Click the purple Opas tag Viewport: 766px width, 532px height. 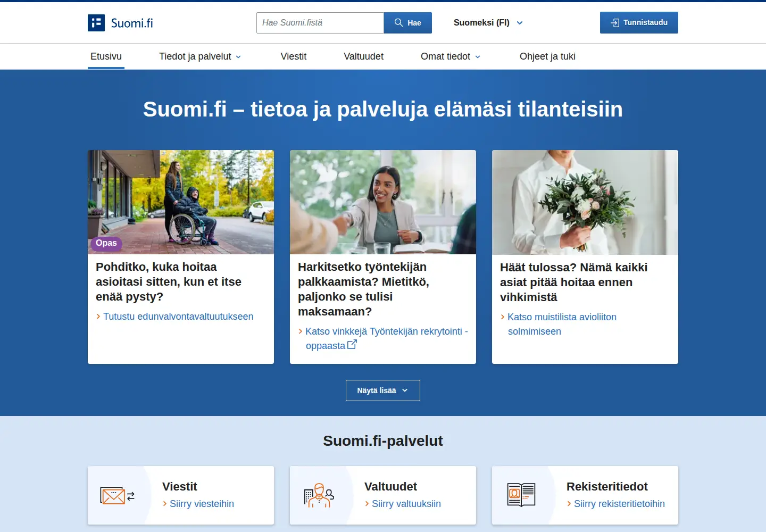pos(106,244)
